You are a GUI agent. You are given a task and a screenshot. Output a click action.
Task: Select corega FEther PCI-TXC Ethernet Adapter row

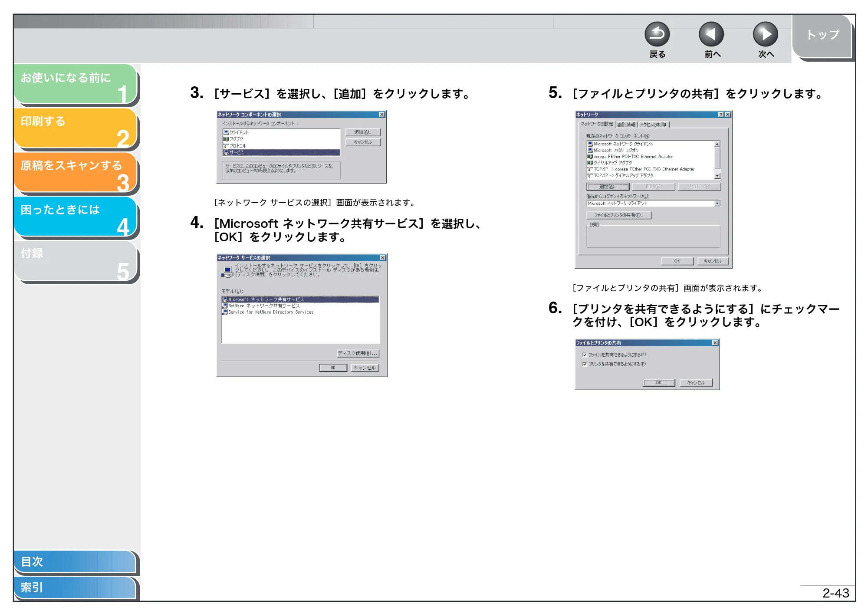click(650, 157)
